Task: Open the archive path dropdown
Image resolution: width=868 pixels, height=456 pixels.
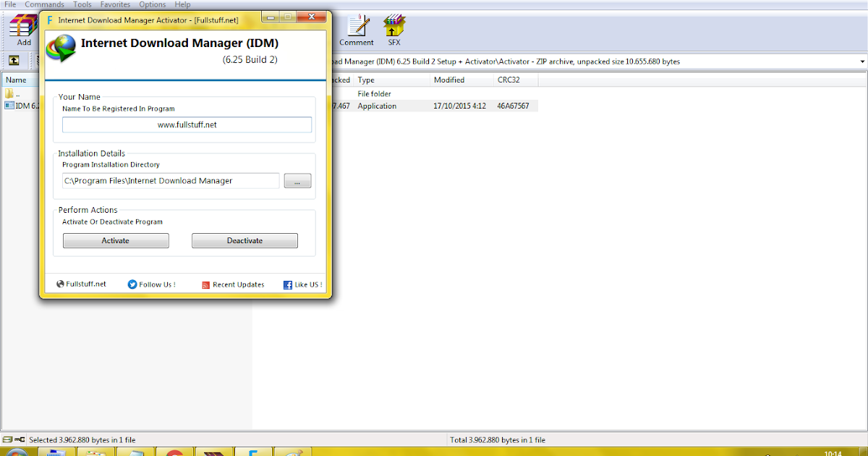Action: tap(861, 62)
